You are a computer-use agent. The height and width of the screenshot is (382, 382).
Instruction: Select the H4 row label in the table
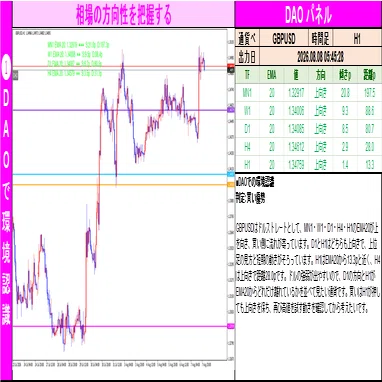(x=247, y=147)
